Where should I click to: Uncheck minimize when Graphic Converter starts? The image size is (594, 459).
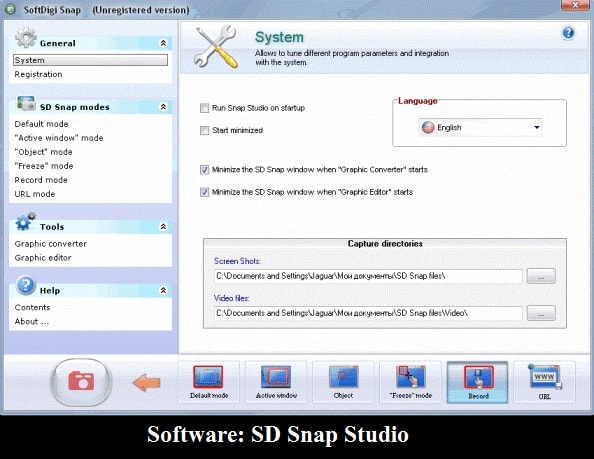coord(205,170)
